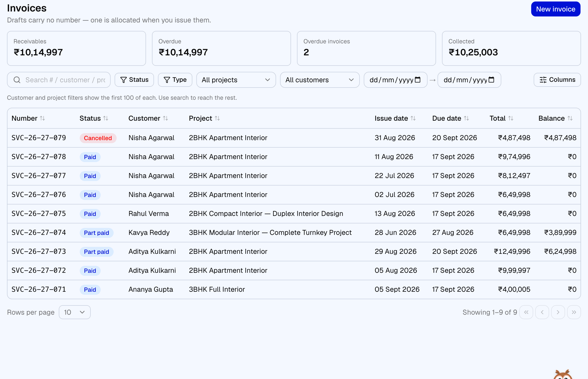Screen dimensions: 588x379
Task: Go to last page of results
Action: [x=574, y=312]
